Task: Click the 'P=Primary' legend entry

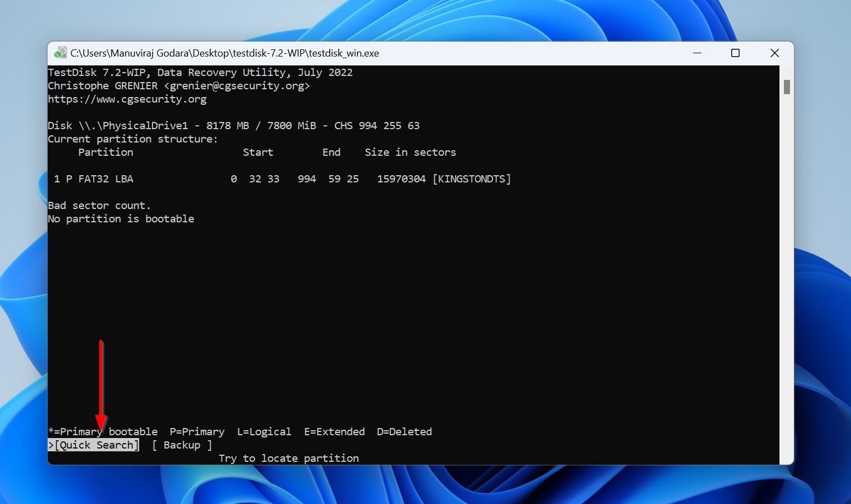Action: (197, 432)
